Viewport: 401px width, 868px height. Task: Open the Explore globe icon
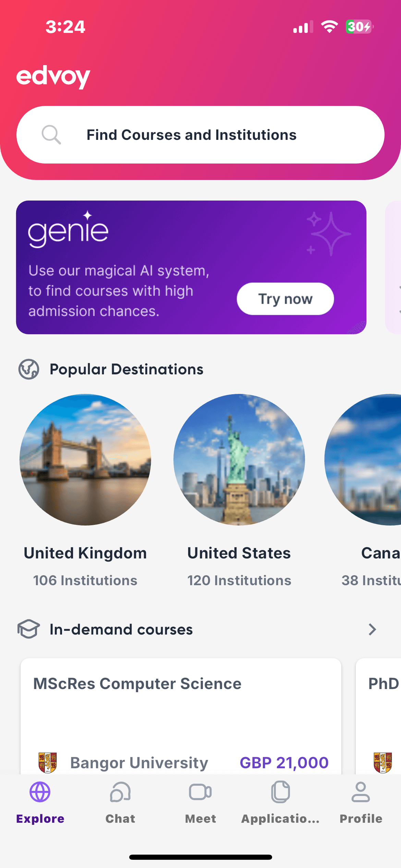click(x=40, y=792)
